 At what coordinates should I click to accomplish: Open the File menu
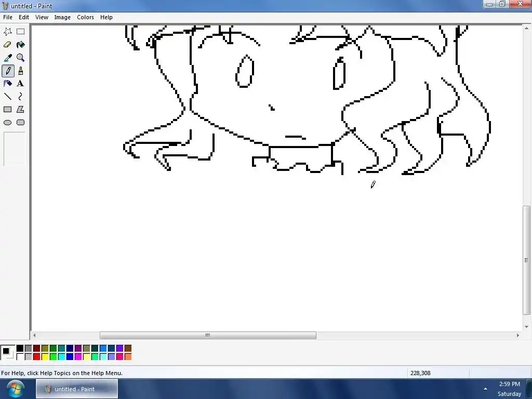coord(7,17)
